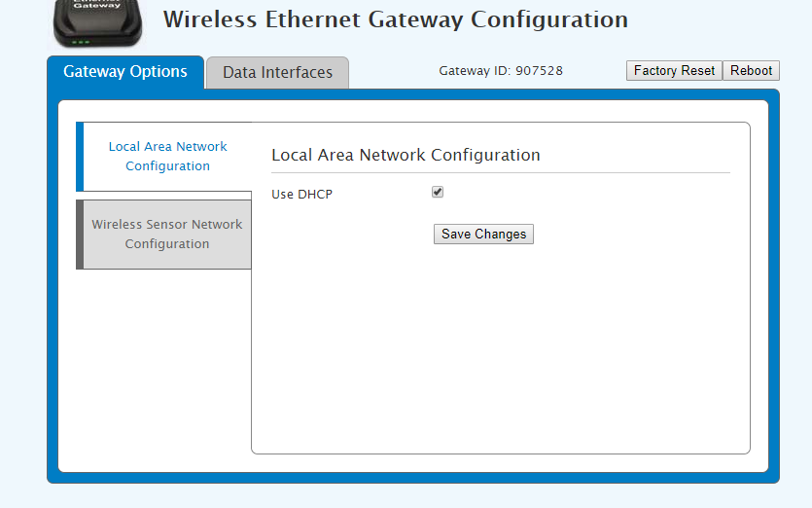Viewport: 812px width, 508px height.
Task: Click the Reboot button
Action: pos(751,70)
